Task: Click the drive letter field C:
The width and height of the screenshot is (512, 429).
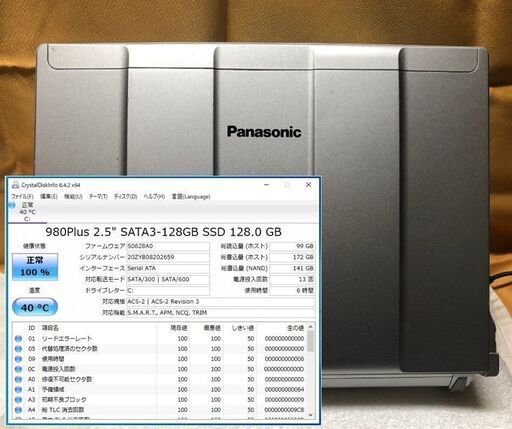Action: [x=168, y=290]
